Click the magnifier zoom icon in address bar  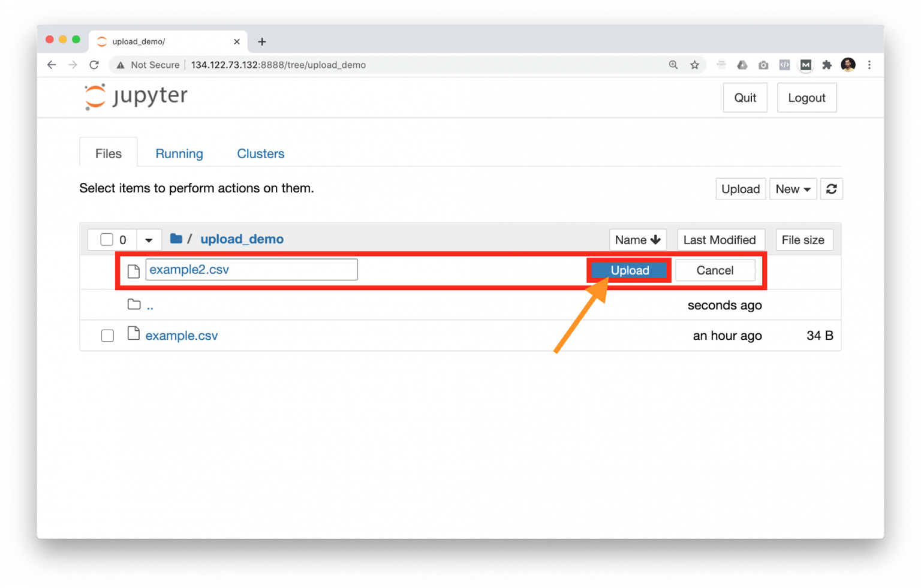click(673, 65)
